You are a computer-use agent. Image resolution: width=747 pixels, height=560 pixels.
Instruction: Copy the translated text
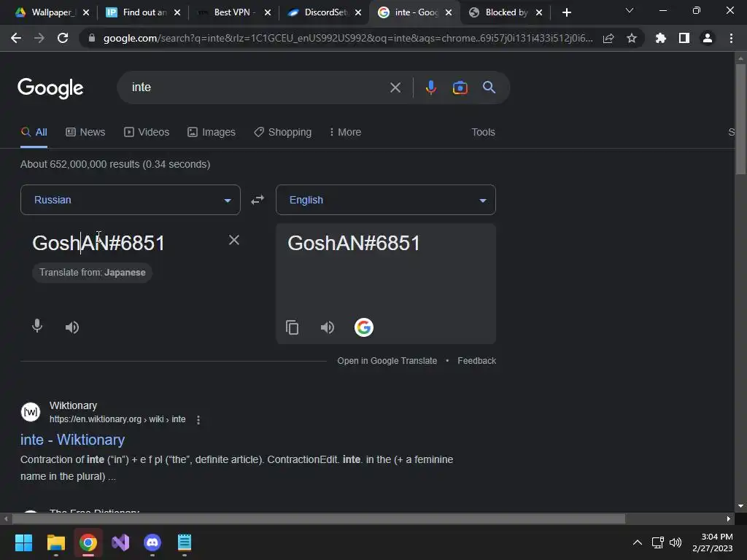click(292, 327)
